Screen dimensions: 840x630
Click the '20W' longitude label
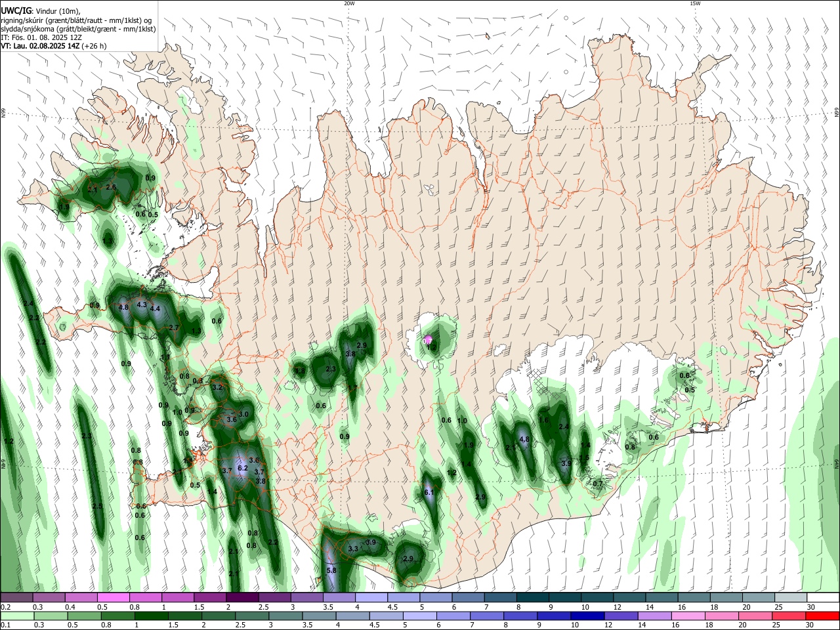point(349,3)
